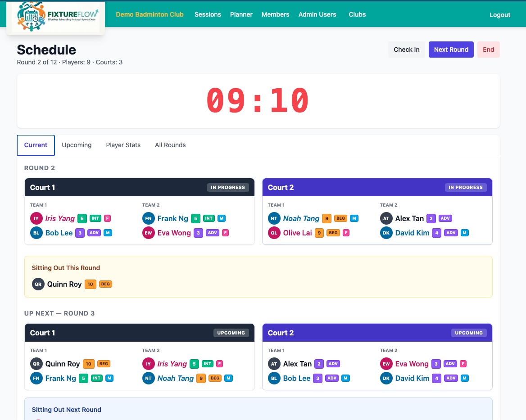526x420 pixels.
Task: Click Noah Tang's NT avatar in Round 2
Action: pos(274,218)
